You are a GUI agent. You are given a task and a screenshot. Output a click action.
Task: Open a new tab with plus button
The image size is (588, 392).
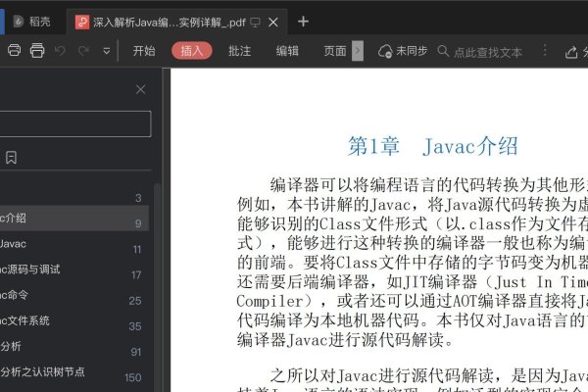303,22
